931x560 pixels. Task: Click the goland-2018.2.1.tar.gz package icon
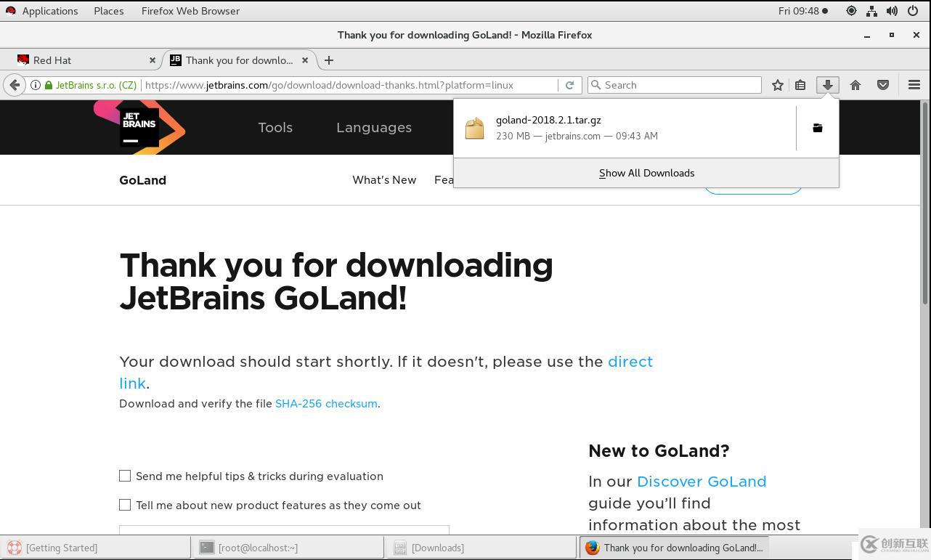click(475, 128)
